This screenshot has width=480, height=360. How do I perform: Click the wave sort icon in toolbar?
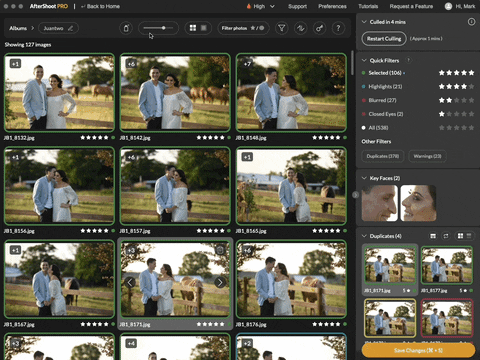pyautogui.click(x=301, y=28)
